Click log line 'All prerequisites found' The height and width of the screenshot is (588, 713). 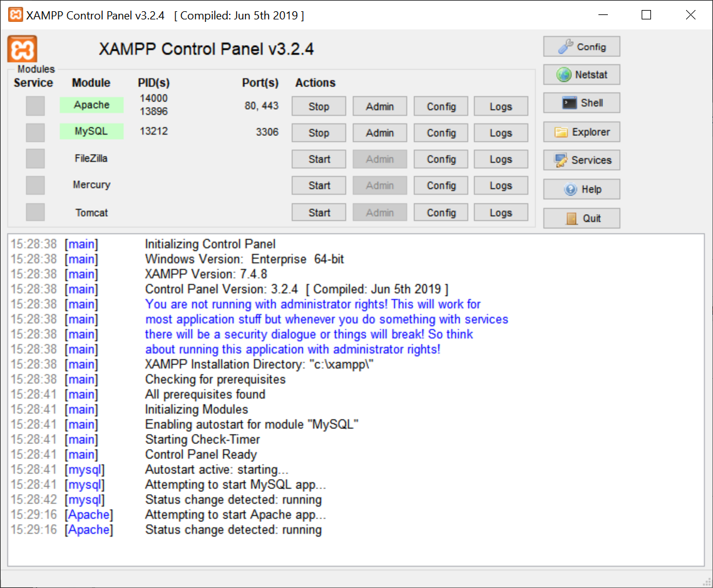pos(205,395)
